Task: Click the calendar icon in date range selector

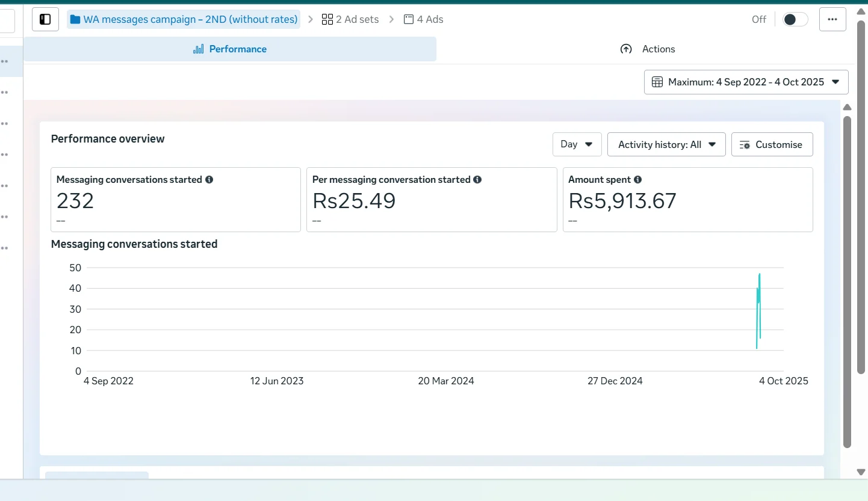Action: [x=657, y=82]
